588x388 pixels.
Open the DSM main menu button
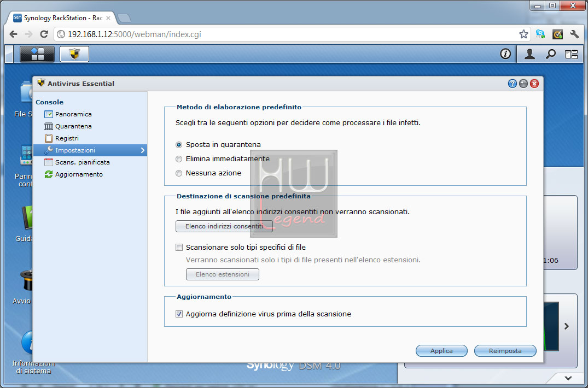click(x=37, y=54)
